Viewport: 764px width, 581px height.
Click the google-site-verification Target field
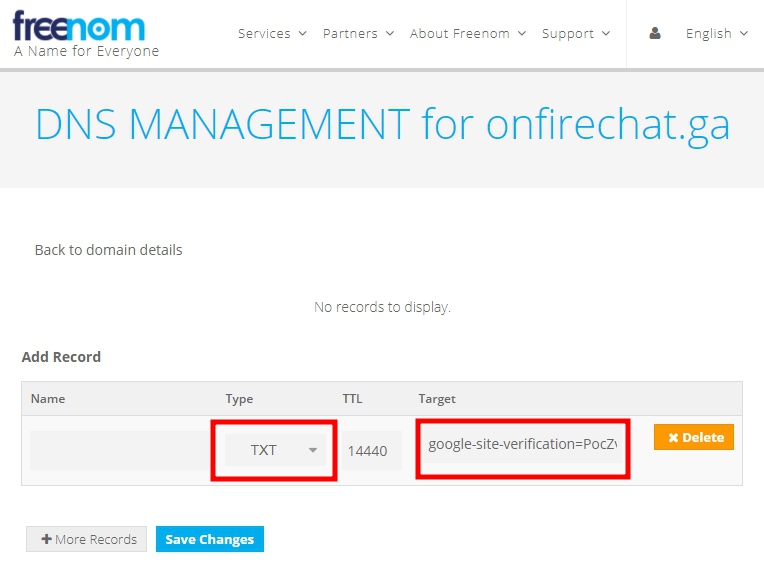pos(522,445)
